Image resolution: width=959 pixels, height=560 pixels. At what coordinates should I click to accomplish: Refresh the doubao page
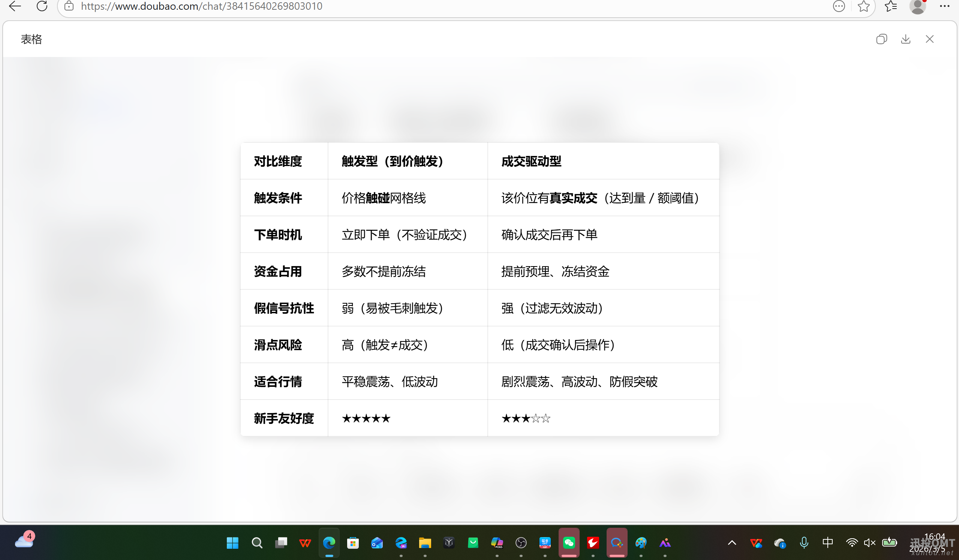pos(42,6)
